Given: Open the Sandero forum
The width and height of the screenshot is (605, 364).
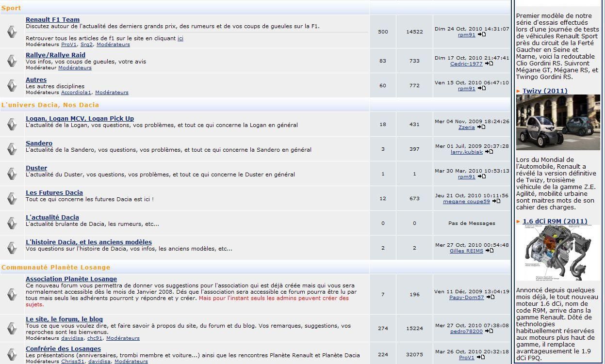Looking at the screenshot, I should [39, 143].
